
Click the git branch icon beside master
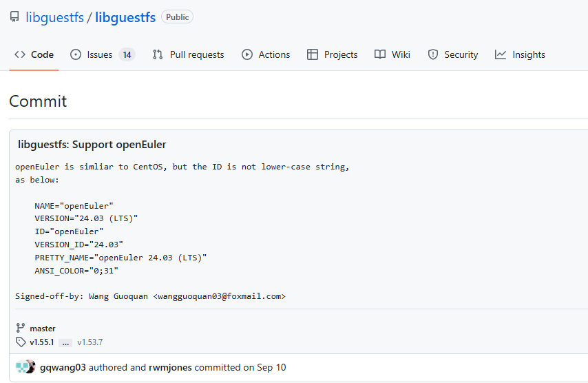tap(20, 329)
